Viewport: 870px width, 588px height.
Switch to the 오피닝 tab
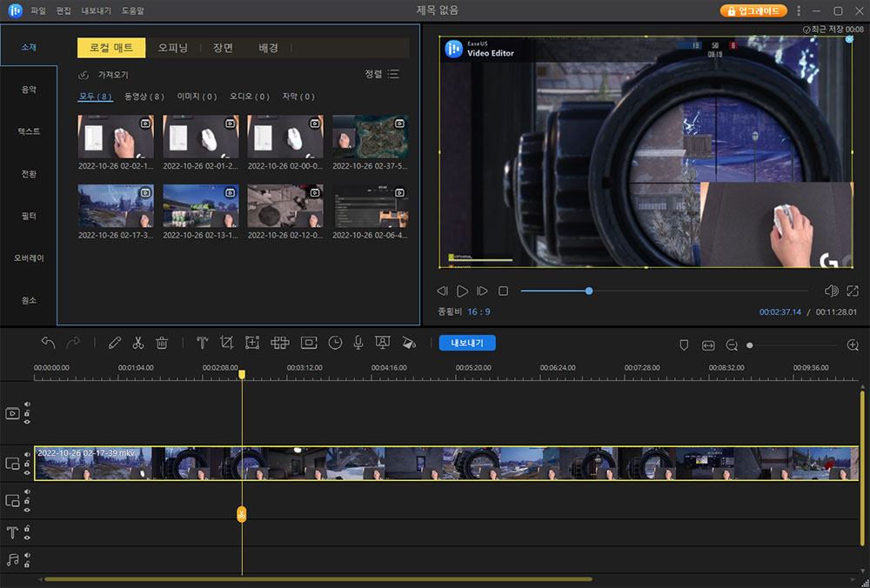[172, 48]
